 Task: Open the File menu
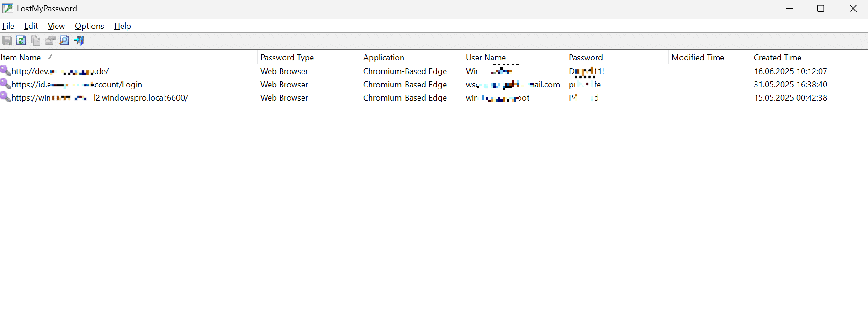(x=8, y=26)
